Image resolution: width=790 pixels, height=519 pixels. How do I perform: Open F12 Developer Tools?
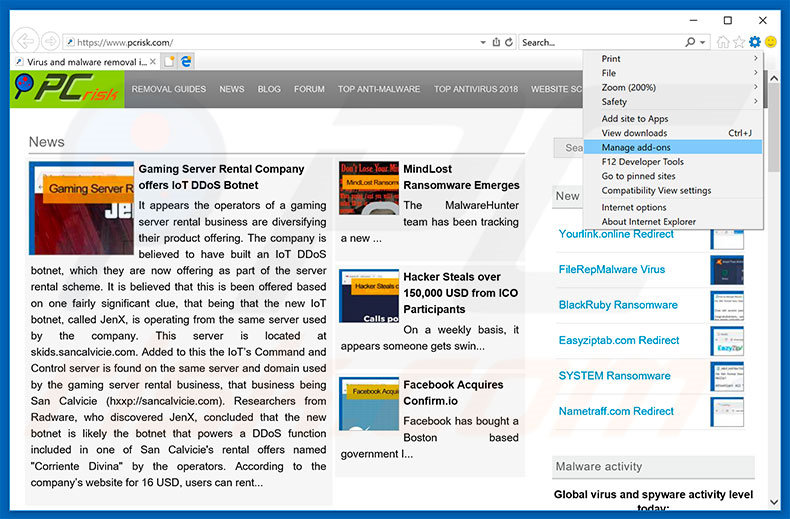pos(673,162)
